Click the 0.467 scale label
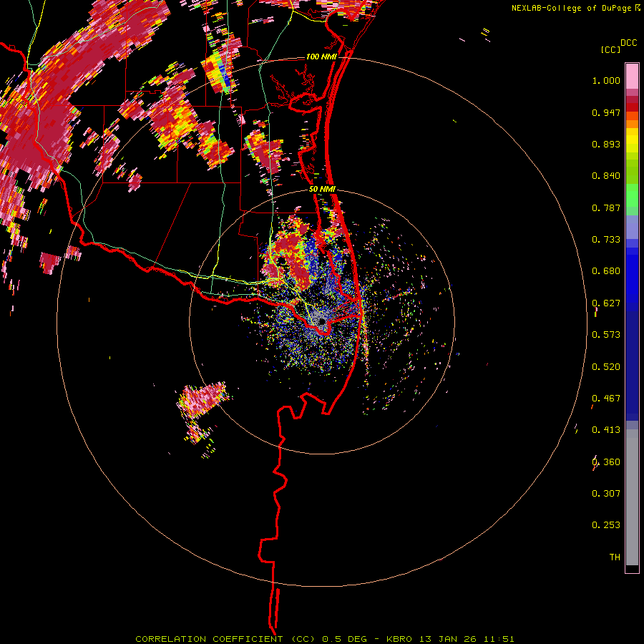 (606, 399)
